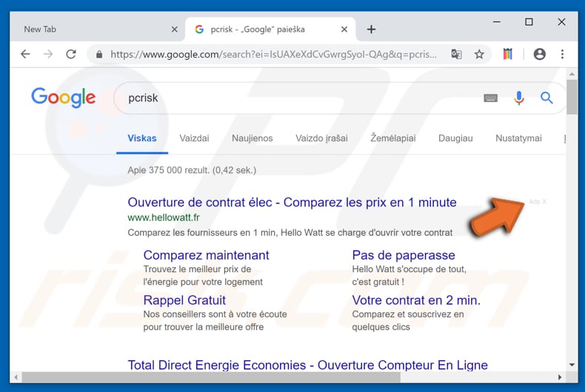Maximize the browser window
This screenshot has height=392, width=585.
point(529,22)
